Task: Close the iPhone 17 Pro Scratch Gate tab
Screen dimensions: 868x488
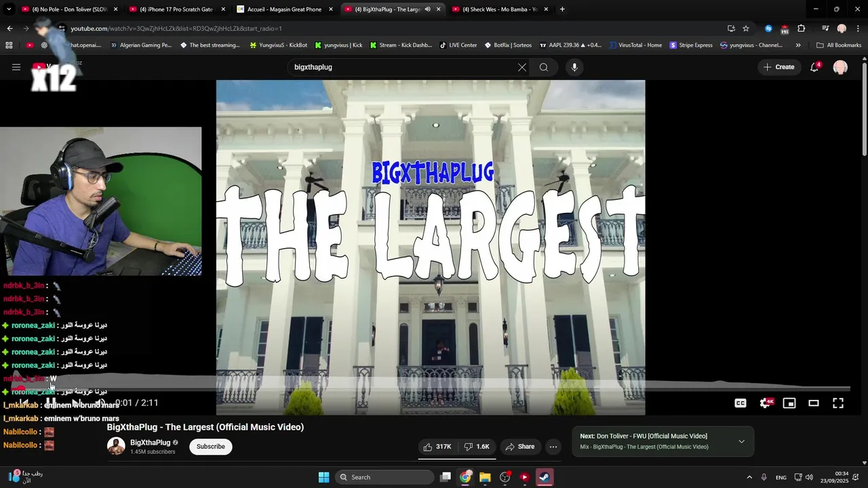Action: click(x=223, y=9)
